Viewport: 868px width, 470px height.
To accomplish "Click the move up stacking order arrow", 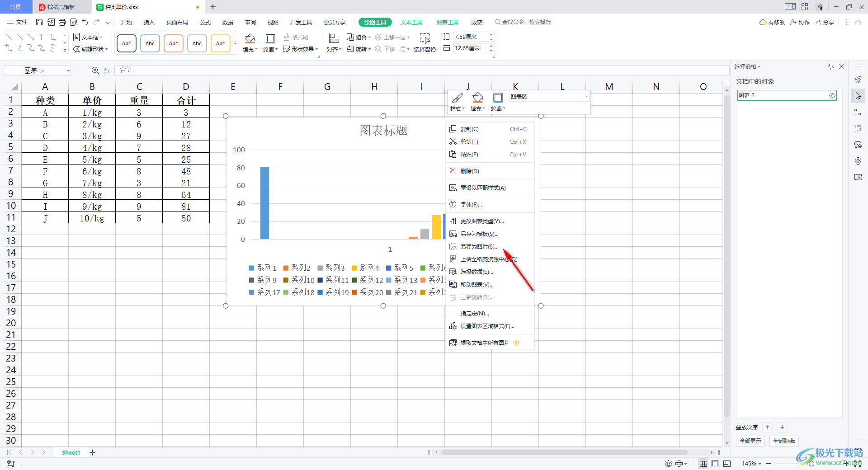I will point(767,427).
